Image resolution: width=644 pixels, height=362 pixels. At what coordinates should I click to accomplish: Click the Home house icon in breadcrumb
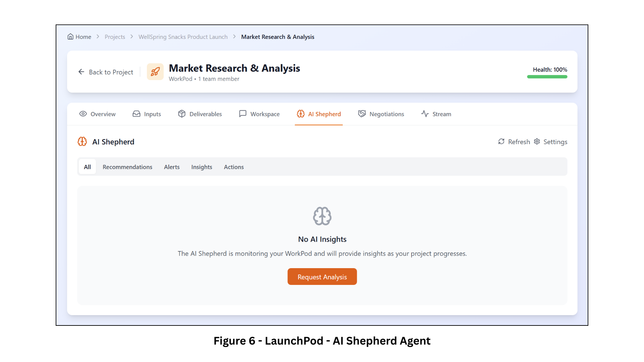coord(70,37)
